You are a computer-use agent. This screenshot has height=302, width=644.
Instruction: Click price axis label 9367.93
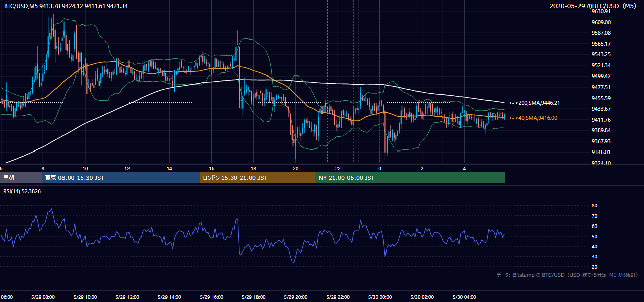(x=601, y=141)
